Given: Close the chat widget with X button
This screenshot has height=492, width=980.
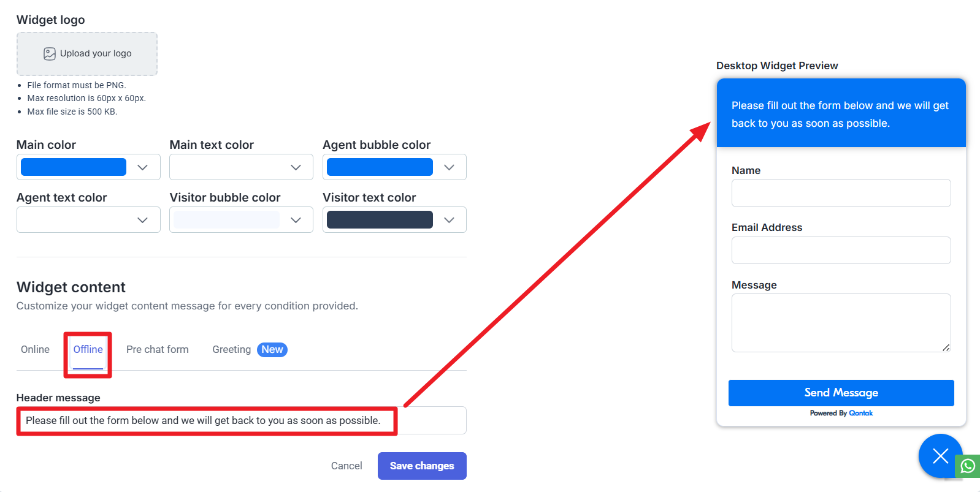Looking at the screenshot, I should [940, 456].
